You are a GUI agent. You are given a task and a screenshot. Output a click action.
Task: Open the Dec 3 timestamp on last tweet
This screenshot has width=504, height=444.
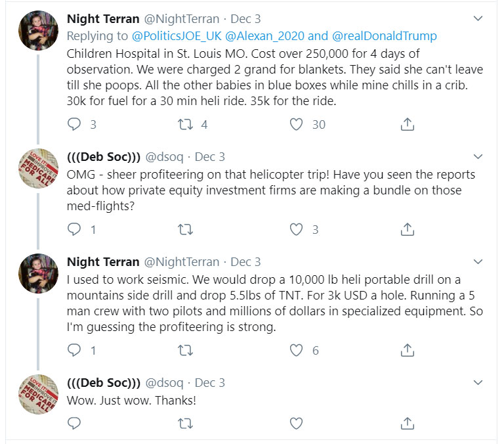(209, 382)
